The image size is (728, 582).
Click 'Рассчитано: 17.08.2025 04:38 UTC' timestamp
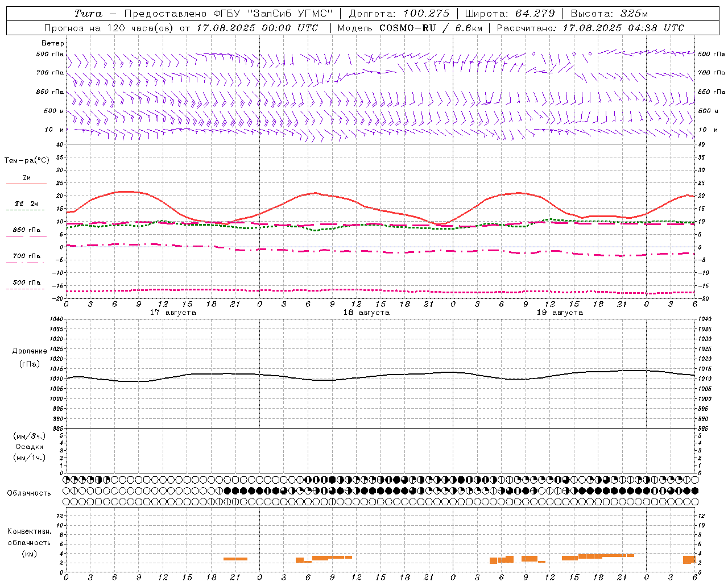(x=590, y=28)
